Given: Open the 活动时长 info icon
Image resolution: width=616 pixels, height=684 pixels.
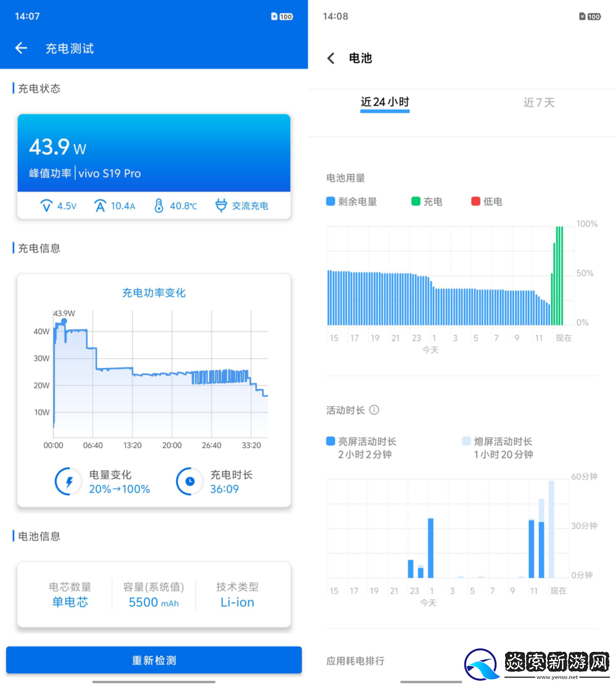Looking at the screenshot, I should click(375, 410).
